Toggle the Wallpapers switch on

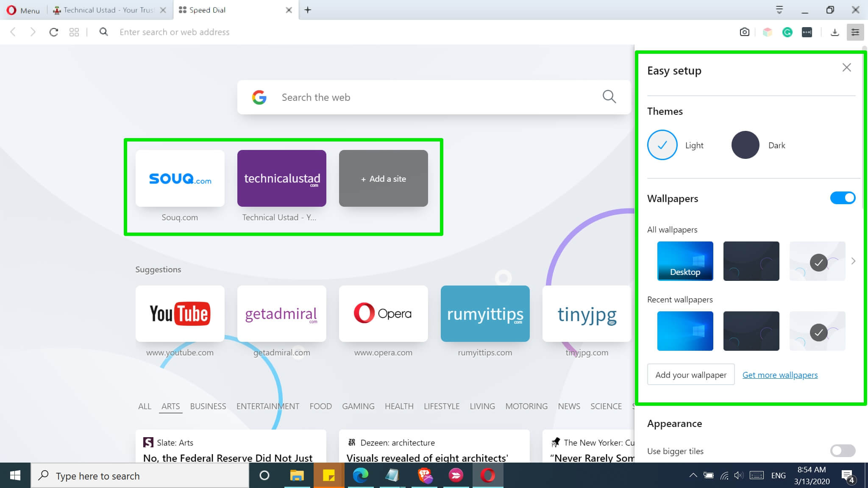click(843, 198)
